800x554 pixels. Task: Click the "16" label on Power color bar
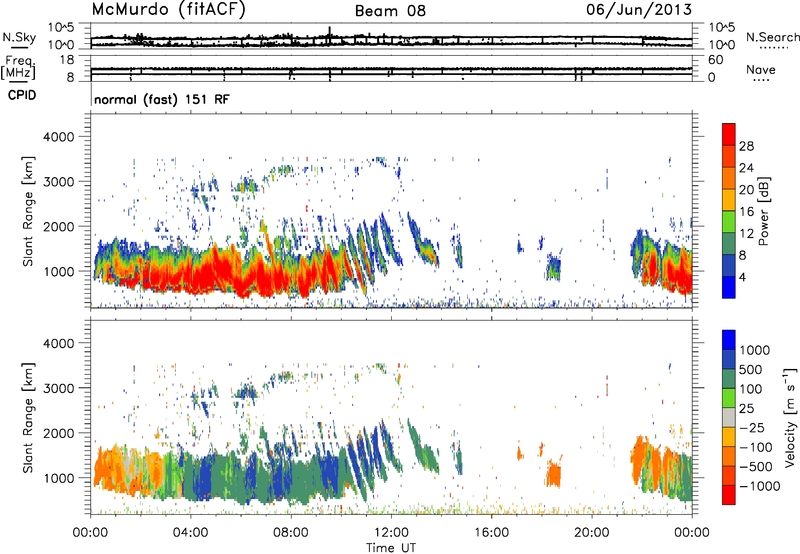click(x=746, y=212)
